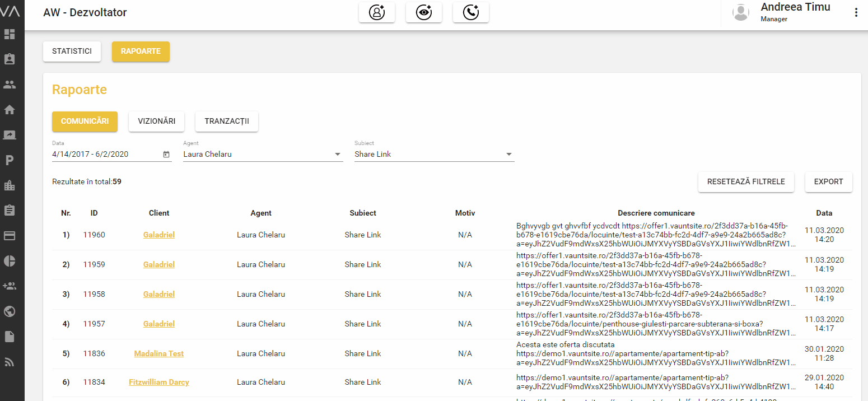
Task: Select the Tranzacții report tab
Action: (227, 122)
